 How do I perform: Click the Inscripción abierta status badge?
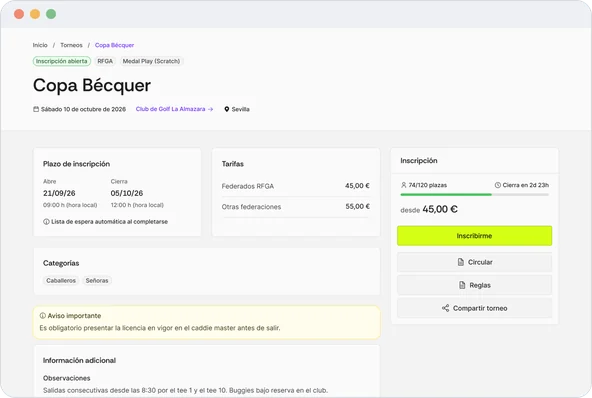pyautogui.click(x=62, y=61)
